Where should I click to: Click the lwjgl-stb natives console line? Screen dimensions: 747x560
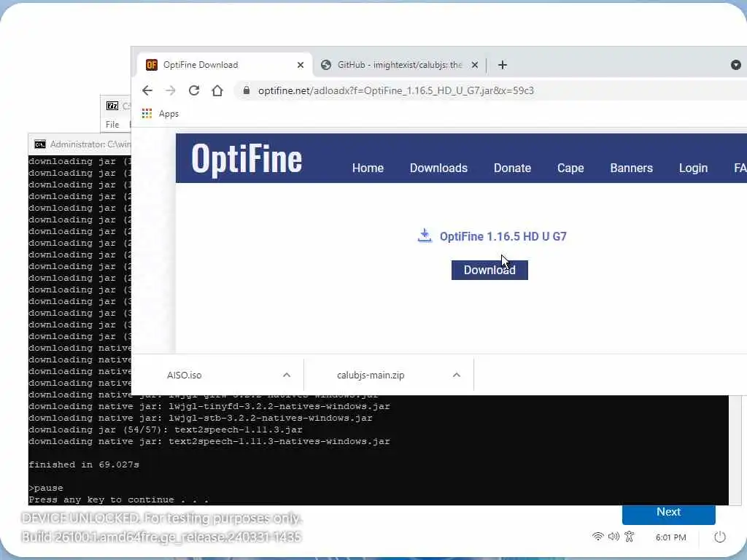tap(201, 418)
